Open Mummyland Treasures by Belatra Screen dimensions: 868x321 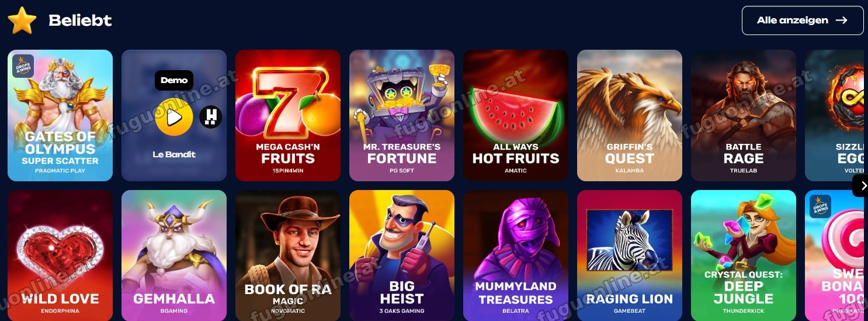click(516, 256)
